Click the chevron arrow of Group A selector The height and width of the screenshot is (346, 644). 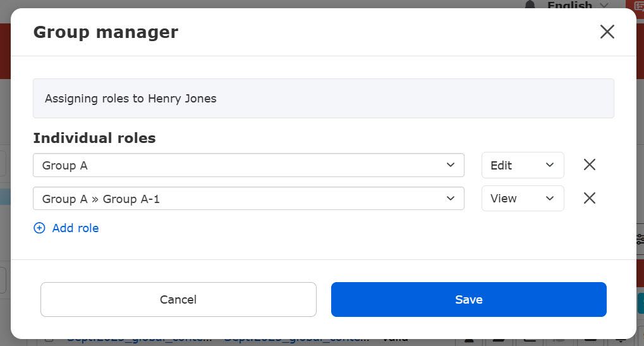tap(450, 165)
